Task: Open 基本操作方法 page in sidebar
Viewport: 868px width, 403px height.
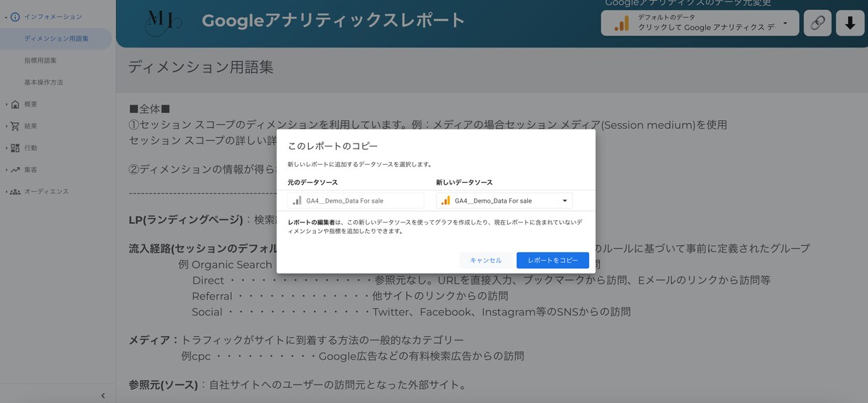Action: tap(43, 82)
